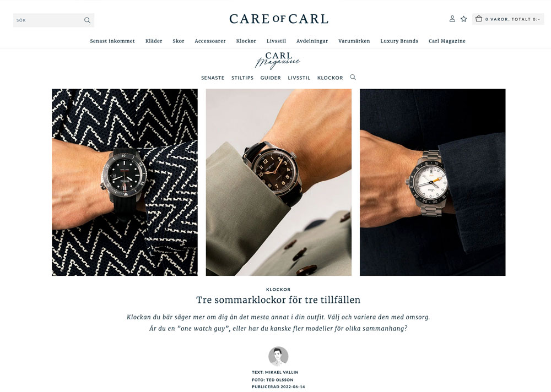Viewport: 551px width, 392px height.
Task: Open the Senast inkommet menu
Action: pyautogui.click(x=112, y=41)
